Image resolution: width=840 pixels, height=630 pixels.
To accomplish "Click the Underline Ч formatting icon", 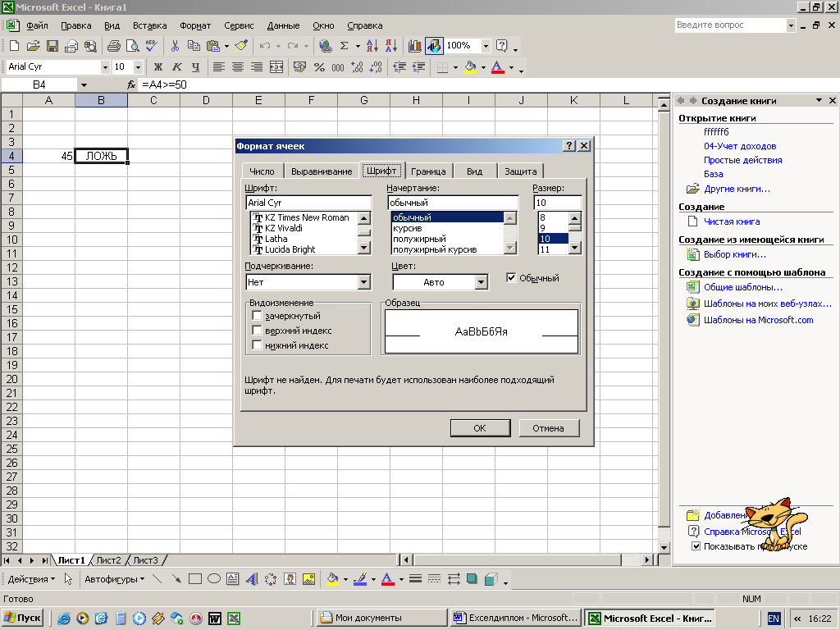I will click(x=195, y=67).
